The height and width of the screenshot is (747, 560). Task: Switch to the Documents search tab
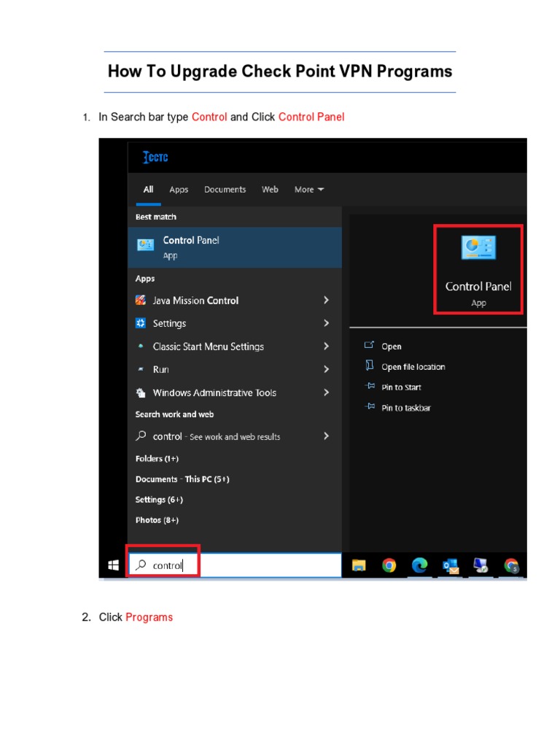click(225, 190)
